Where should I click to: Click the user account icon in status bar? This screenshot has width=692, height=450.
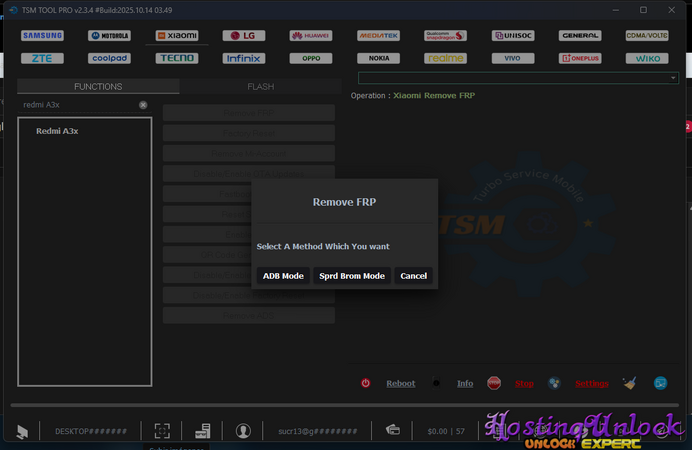[243, 431]
